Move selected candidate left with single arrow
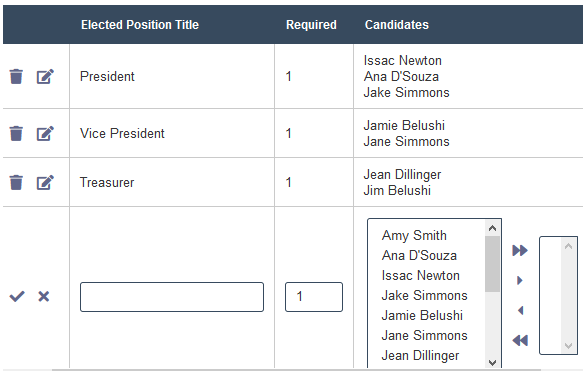This screenshot has width=583, height=371. [x=521, y=310]
